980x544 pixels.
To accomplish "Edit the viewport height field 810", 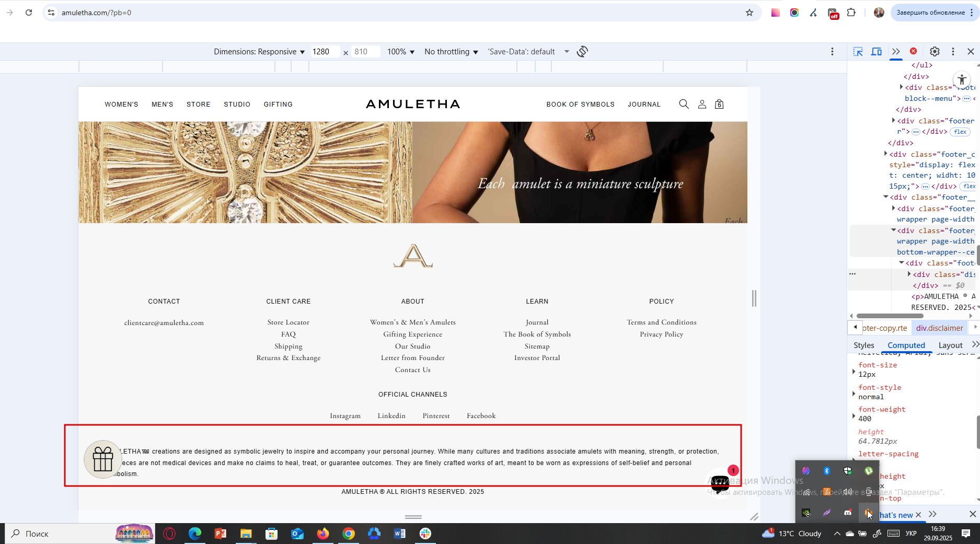I will 365,52.
